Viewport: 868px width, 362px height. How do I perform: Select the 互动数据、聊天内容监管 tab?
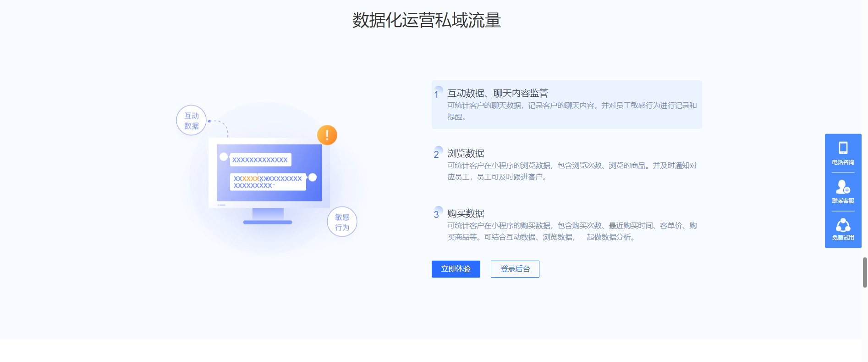pyautogui.click(x=498, y=94)
